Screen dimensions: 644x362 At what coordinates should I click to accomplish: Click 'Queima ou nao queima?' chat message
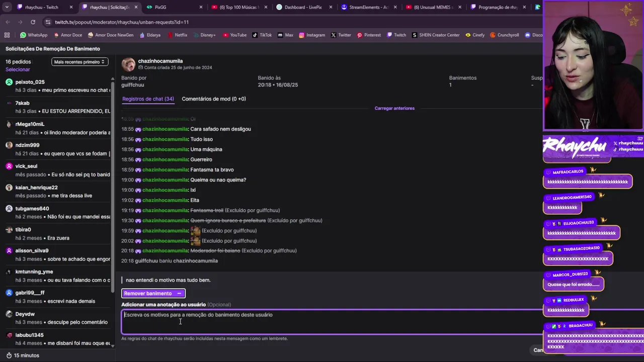pos(218,180)
